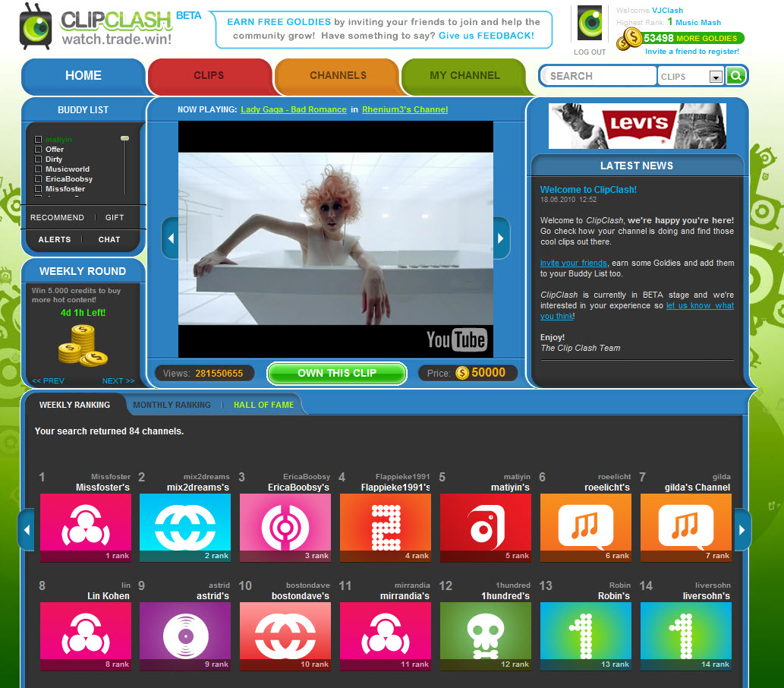Click << PREV in Weekly Round
This screenshot has height=688, width=784.
(48, 380)
